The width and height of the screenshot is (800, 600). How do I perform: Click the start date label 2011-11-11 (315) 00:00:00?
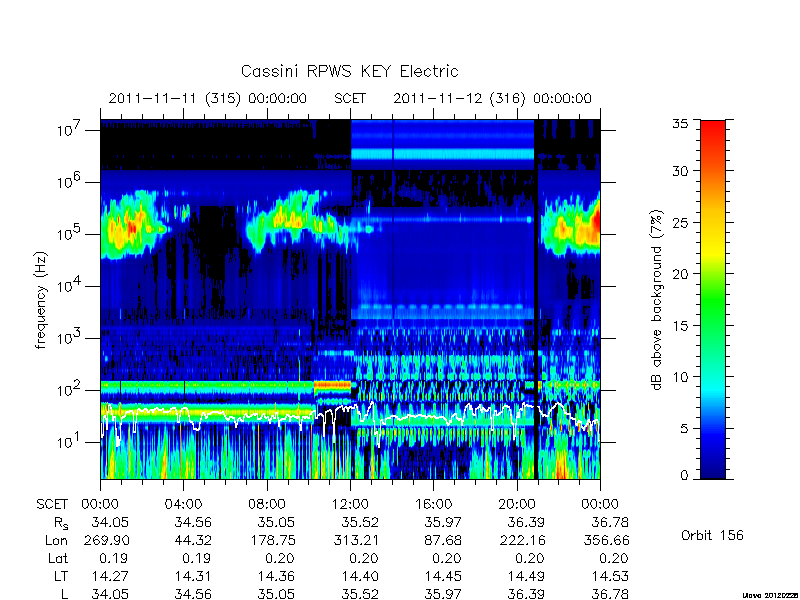pyautogui.click(x=208, y=98)
